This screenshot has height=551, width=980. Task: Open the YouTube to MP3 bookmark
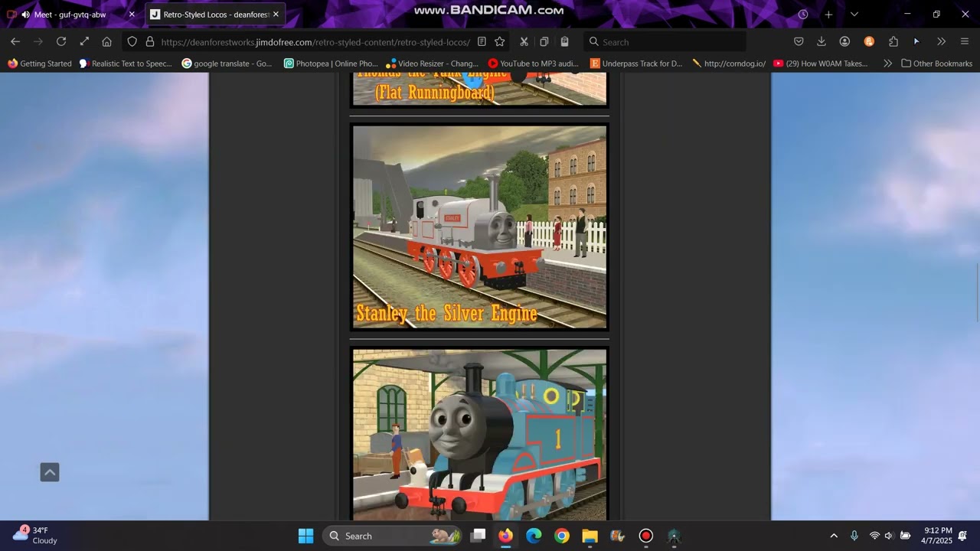pos(534,64)
